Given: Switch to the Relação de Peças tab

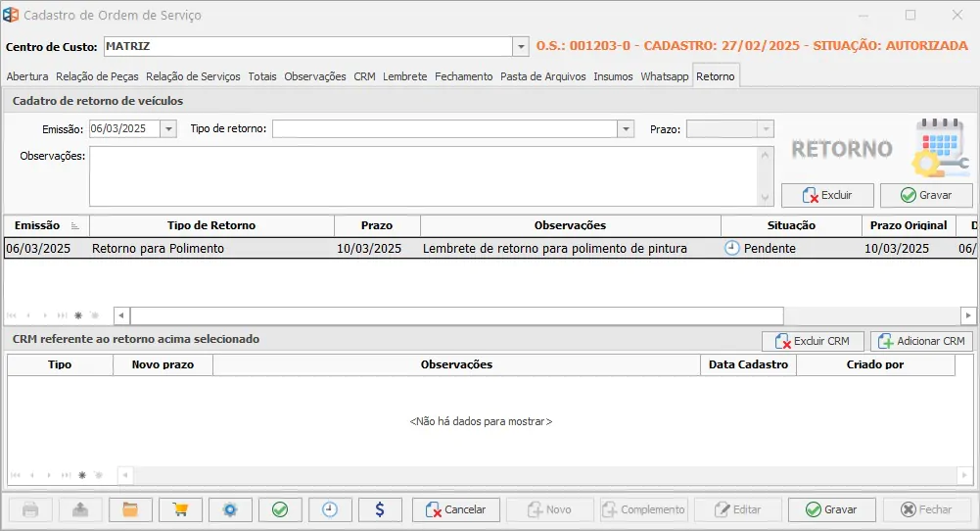Looking at the screenshot, I should click(x=98, y=76).
